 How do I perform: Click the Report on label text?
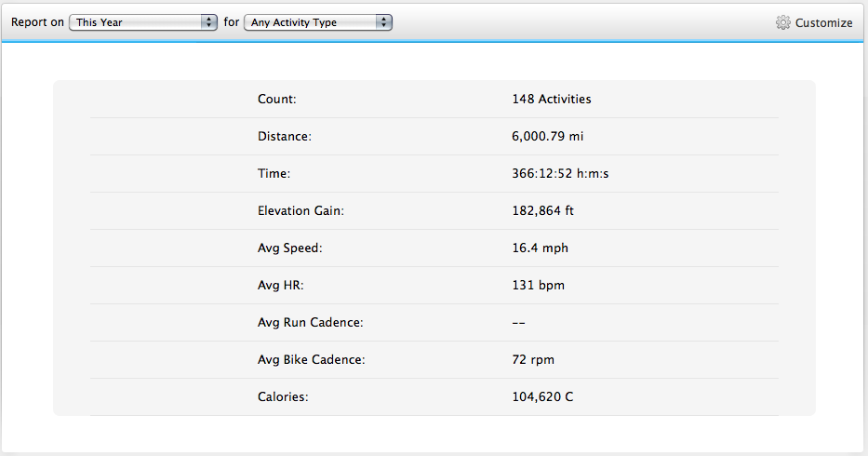point(37,22)
